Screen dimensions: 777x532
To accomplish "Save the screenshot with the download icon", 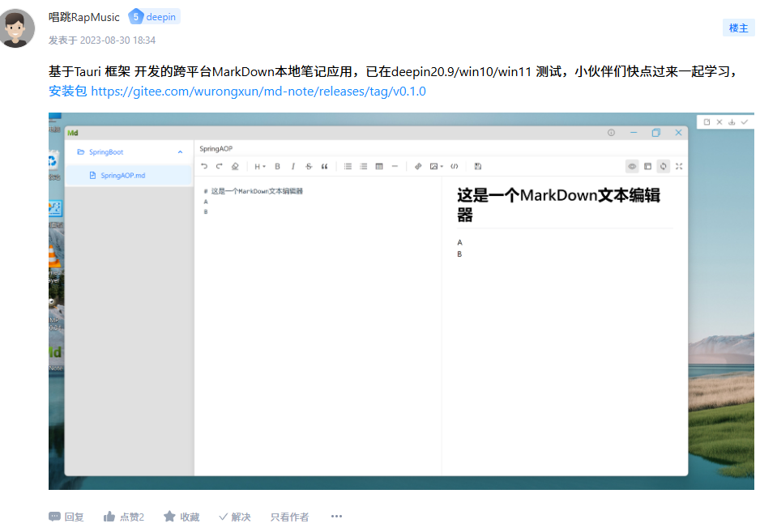I will click(732, 121).
